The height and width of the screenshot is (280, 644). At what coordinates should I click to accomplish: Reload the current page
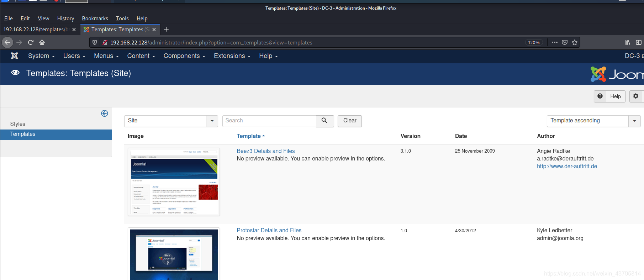pos(31,42)
